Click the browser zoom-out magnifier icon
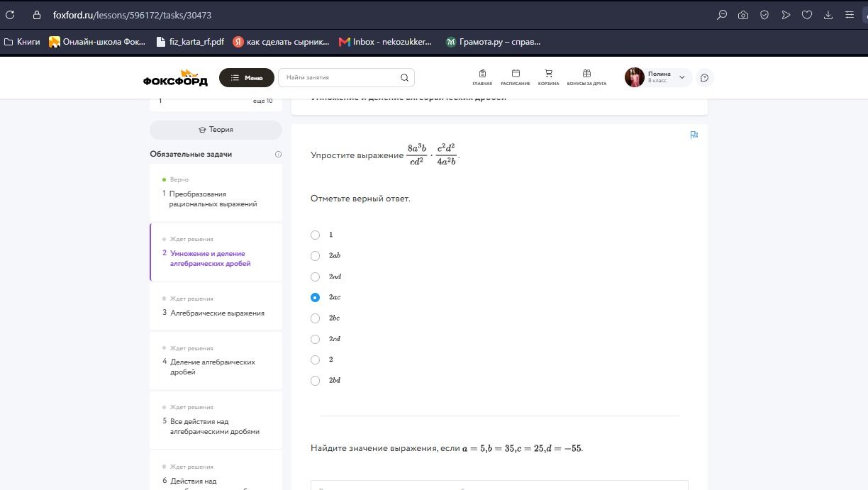The height and width of the screenshot is (490, 868). point(722,15)
